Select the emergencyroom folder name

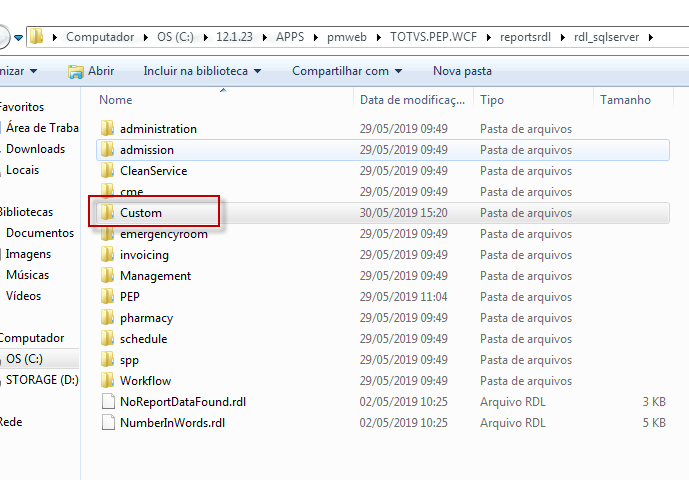[163, 234]
